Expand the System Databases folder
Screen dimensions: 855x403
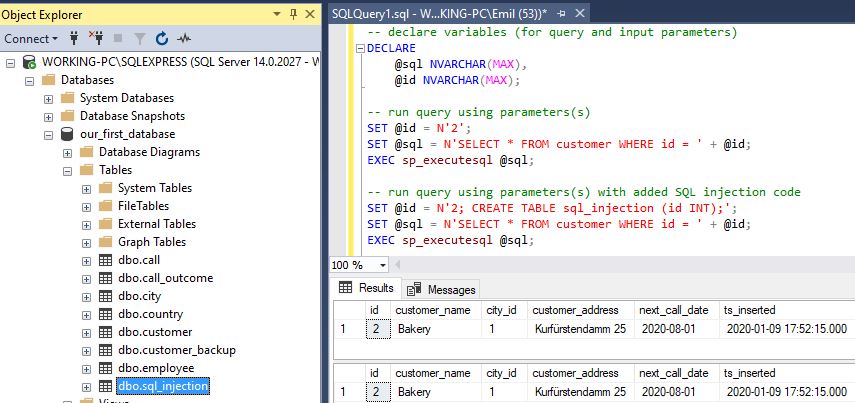click(49, 98)
